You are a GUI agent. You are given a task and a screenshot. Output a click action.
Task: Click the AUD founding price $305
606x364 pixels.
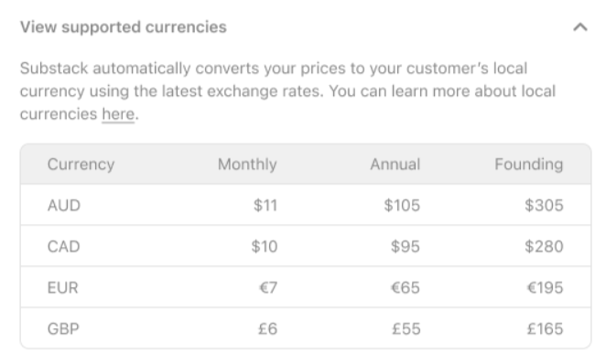click(x=544, y=206)
